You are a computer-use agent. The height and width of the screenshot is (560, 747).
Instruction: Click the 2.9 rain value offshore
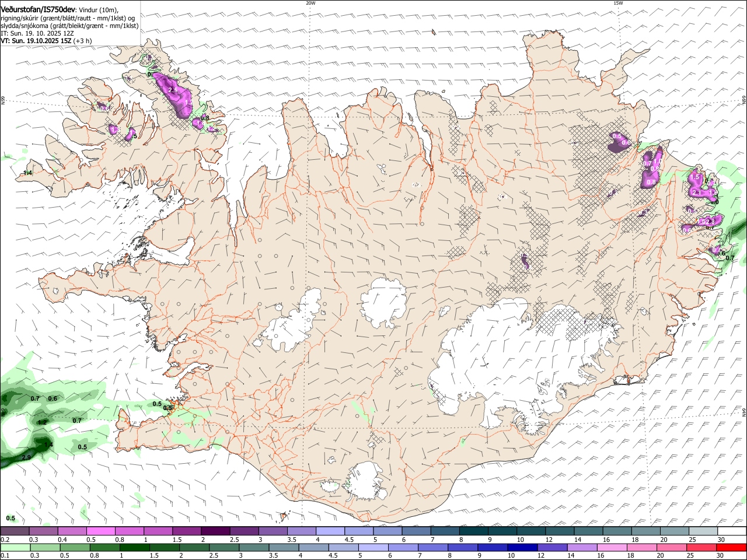tap(26, 458)
